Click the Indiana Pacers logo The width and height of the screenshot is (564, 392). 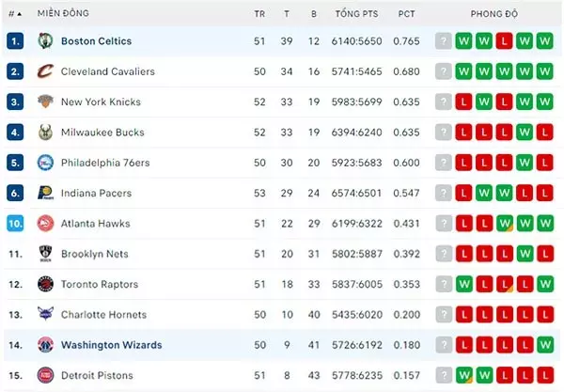(x=45, y=193)
